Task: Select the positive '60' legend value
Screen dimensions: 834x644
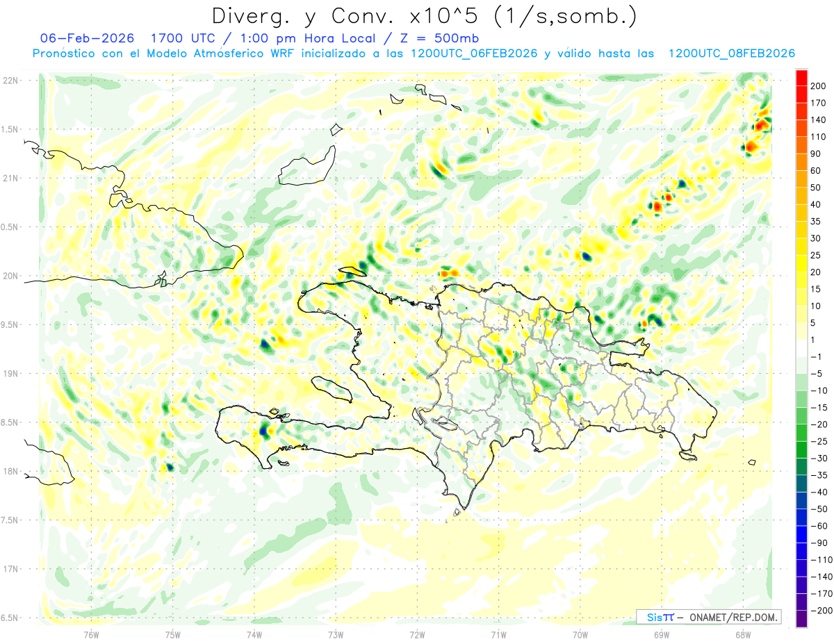Action: [x=815, y=170]
